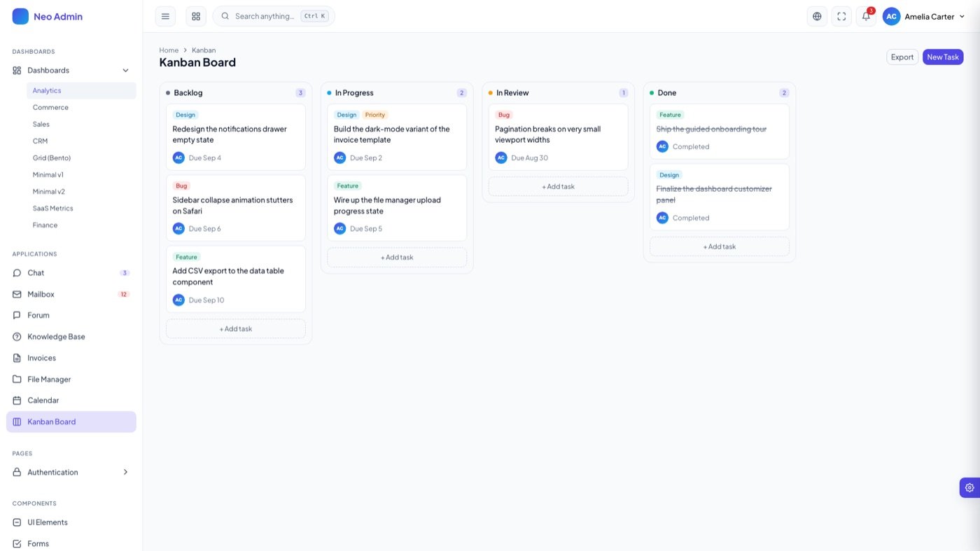
Task: Click the Neo Admin logo icon
Action: [20, 16]
